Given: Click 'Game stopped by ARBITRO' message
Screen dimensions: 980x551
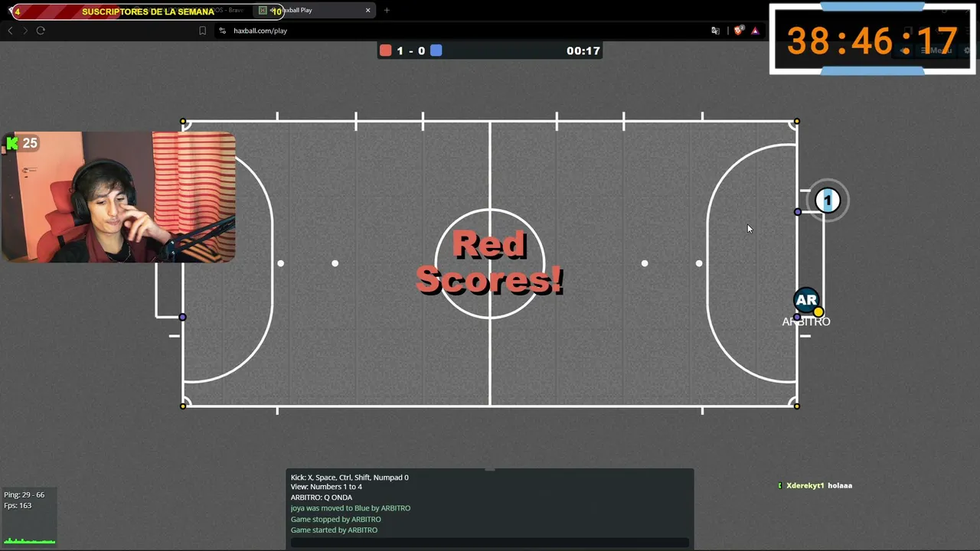Looking at the screenshot, I should [335, 519].
